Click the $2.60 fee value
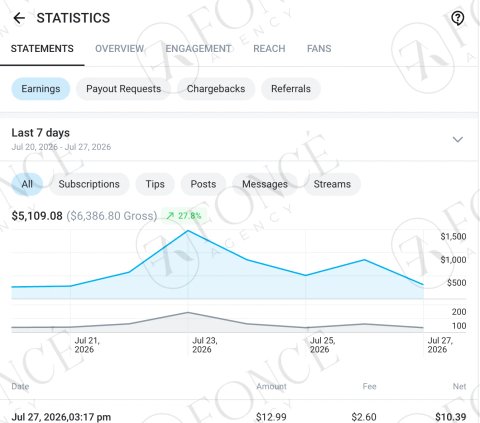Viewport: 480px width, 423px height. (x=364, y=417)
